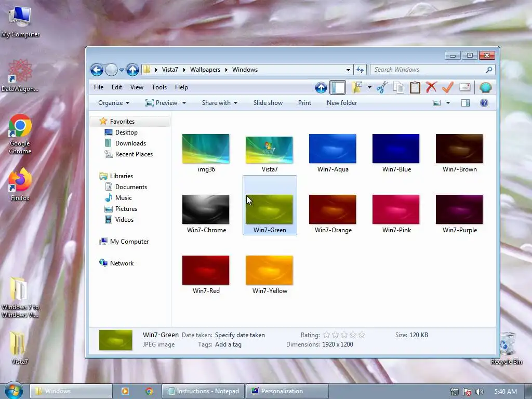This screenshot has width=532, height=399.
Task: Toggle the navigation pane toolbar button
Action: (338, 87)
